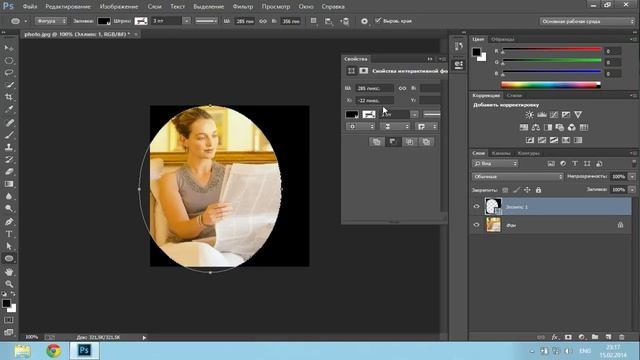Select the Path Selection tool
Viewport: 640px width, 360px height.
(x=9, y=246)
